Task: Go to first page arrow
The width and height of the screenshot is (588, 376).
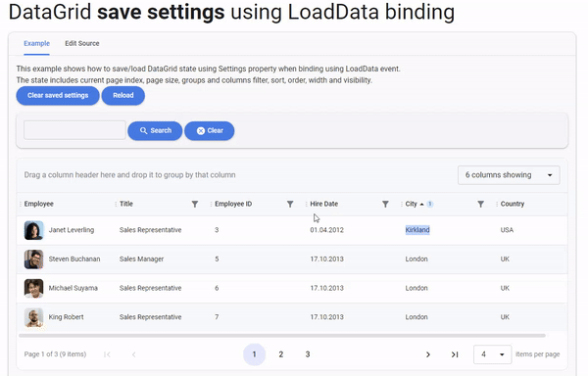Action: pos(107,354)
